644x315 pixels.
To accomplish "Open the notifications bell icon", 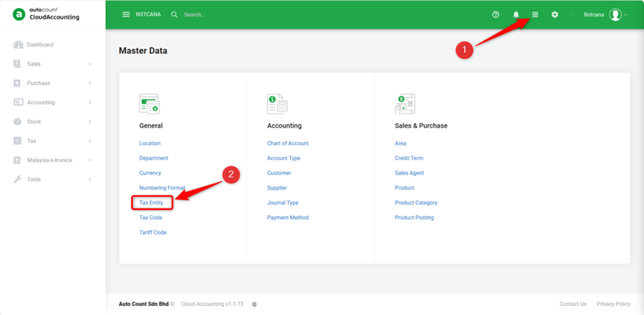I will (x=517, y=14).
